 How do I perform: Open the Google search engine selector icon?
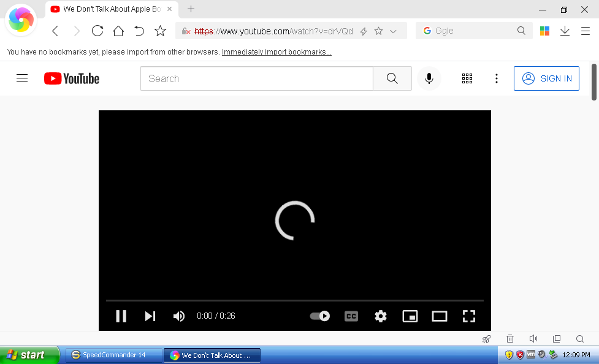point(427,31)
